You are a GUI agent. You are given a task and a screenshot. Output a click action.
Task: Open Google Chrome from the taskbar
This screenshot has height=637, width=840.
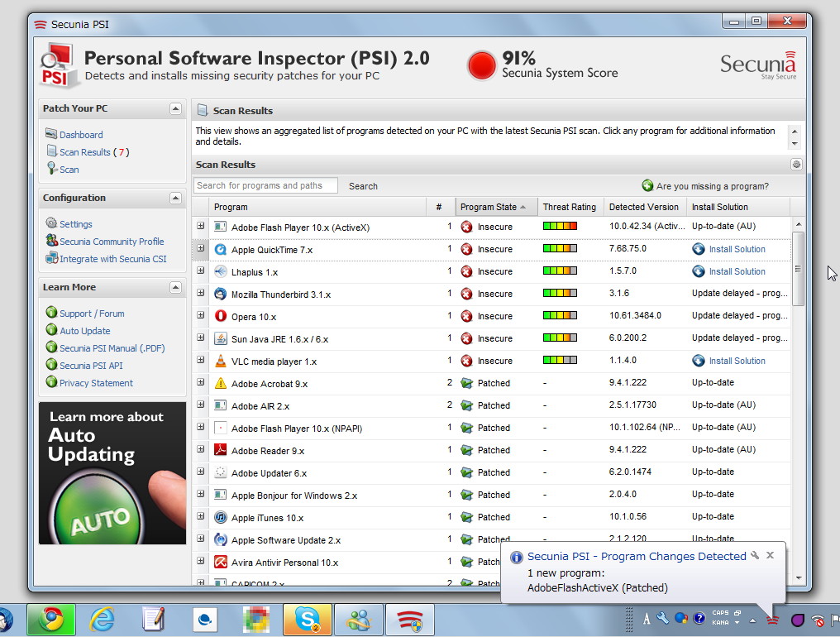pyautogui.click(x=51, y=620)
